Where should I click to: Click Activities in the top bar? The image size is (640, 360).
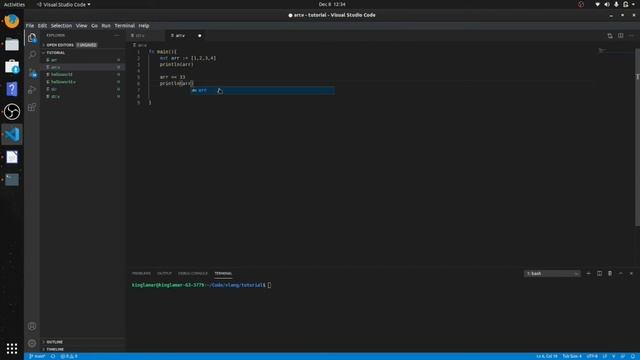coord(14,4)
